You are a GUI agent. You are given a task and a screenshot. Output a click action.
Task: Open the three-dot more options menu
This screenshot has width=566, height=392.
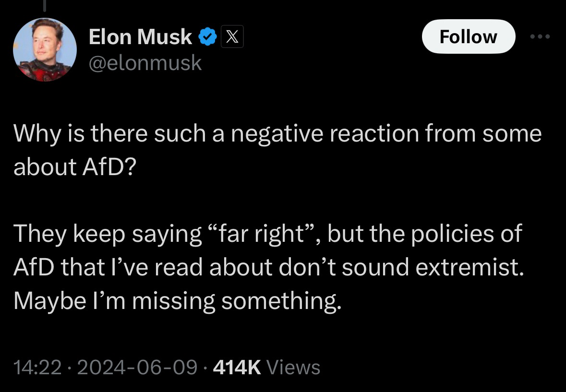pyautogui.click(x=540, y=36)
